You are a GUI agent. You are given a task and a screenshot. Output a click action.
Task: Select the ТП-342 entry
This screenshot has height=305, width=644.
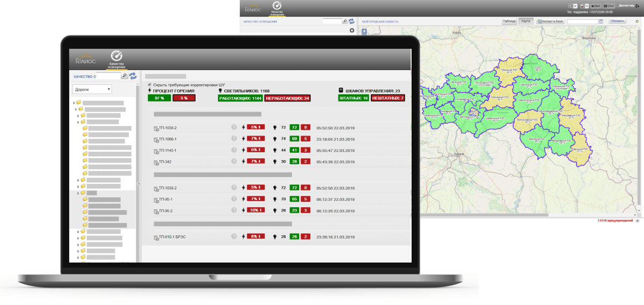(x=165, y=162)
